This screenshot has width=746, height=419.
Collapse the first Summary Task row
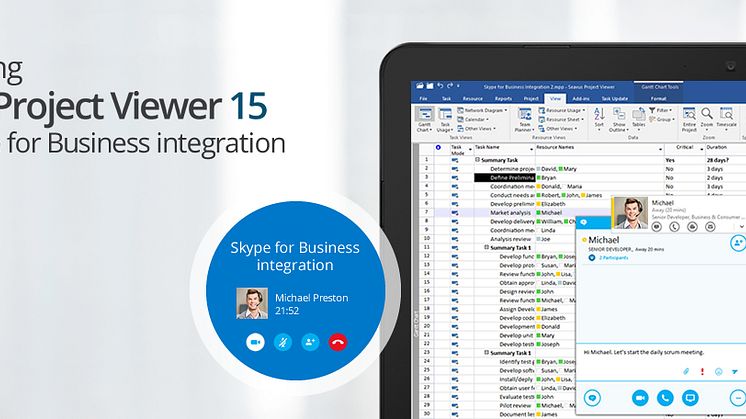477,160
